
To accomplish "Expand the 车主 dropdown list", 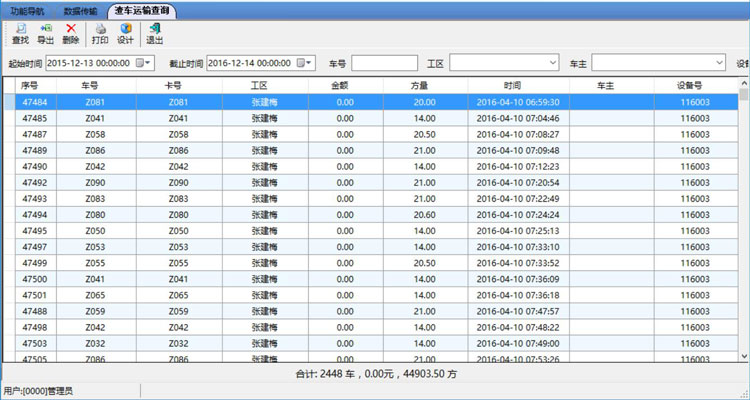I will (719, 63).
